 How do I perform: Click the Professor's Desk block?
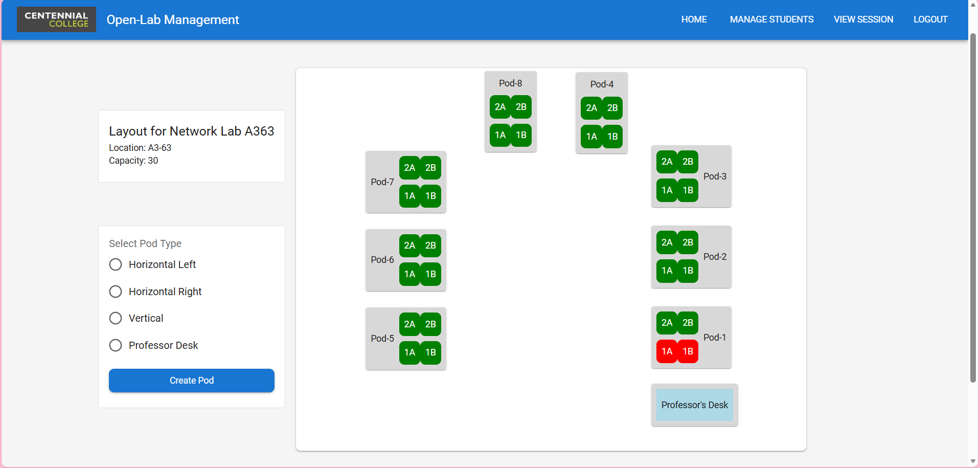click(x=694, y=405)
